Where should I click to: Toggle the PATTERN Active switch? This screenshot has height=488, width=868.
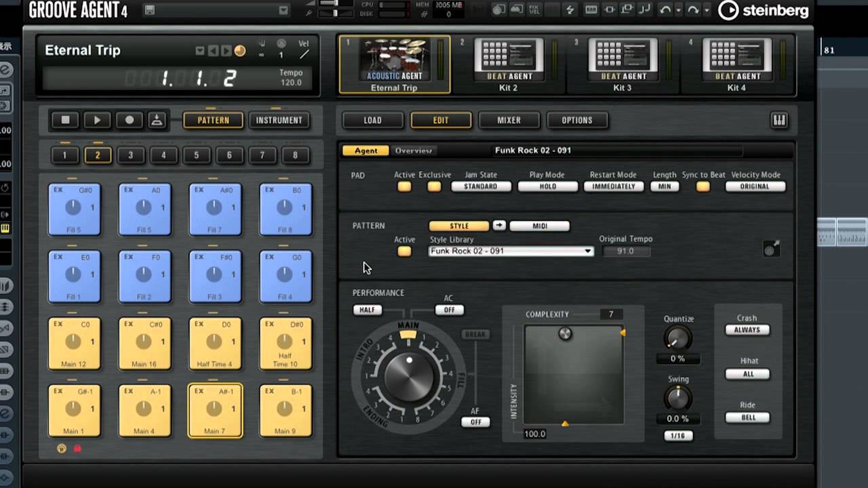point(404,251)
